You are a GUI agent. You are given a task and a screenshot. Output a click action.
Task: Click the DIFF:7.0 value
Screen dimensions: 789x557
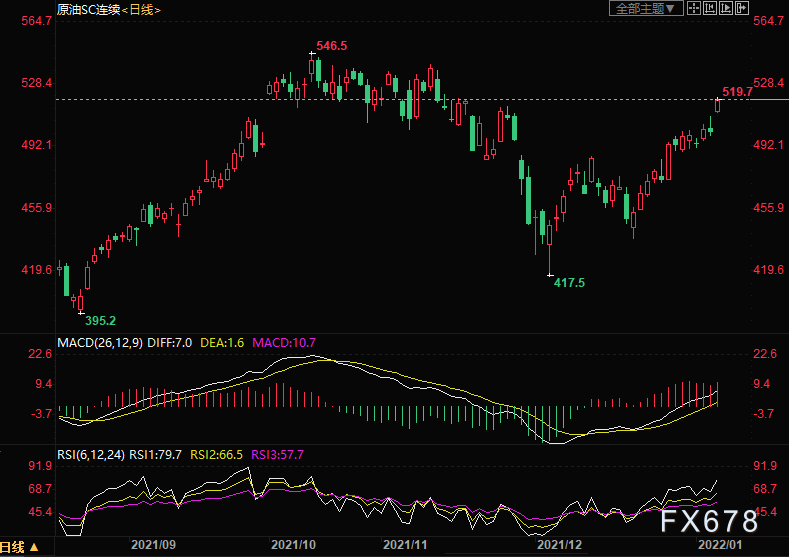(x=170, y=343)
